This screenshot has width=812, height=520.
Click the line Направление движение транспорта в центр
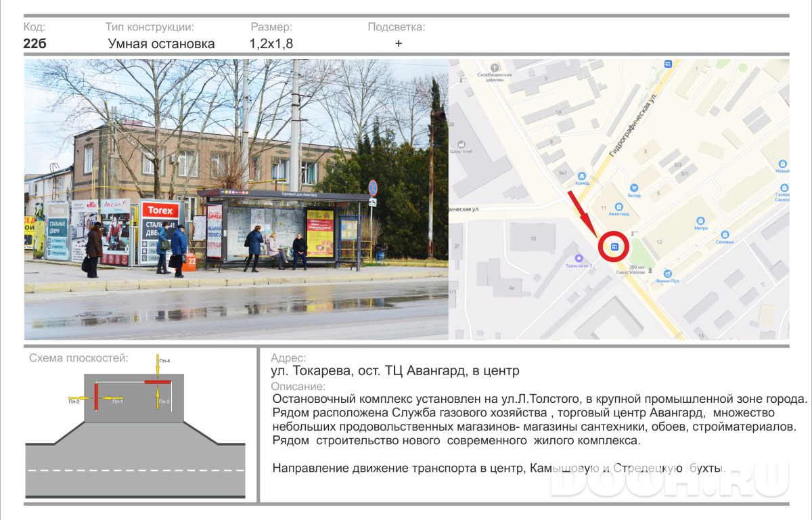(x=499, y=469)
